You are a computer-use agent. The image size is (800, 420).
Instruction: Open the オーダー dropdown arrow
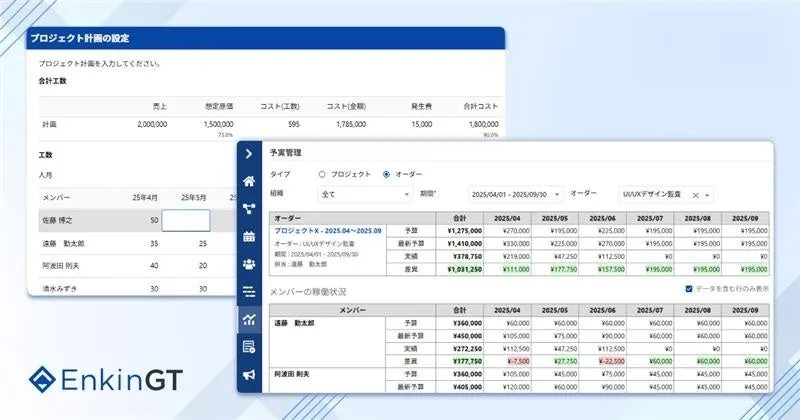(707, 195)
